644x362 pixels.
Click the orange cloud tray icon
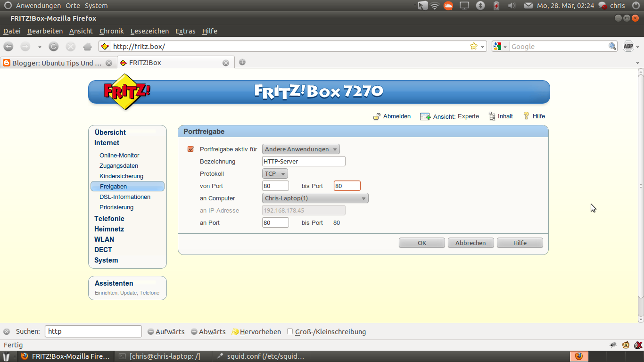[448, 6]
